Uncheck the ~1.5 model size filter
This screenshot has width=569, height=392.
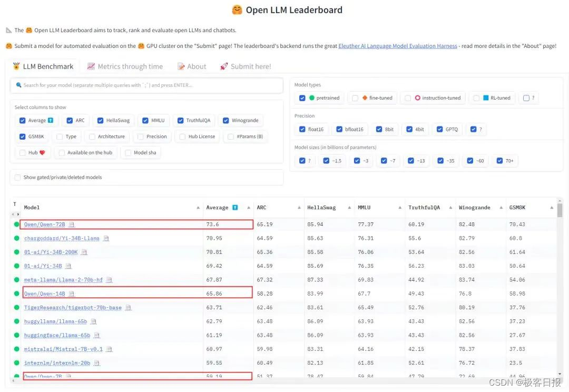[x=326, y=161]
